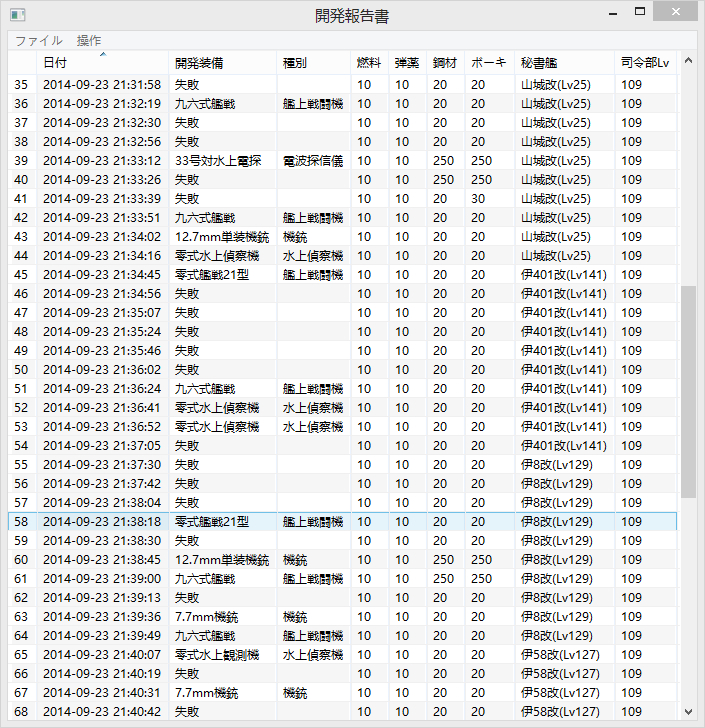Select 33号対水上電探 in row 39
The image size is (705, 728).
218,161
